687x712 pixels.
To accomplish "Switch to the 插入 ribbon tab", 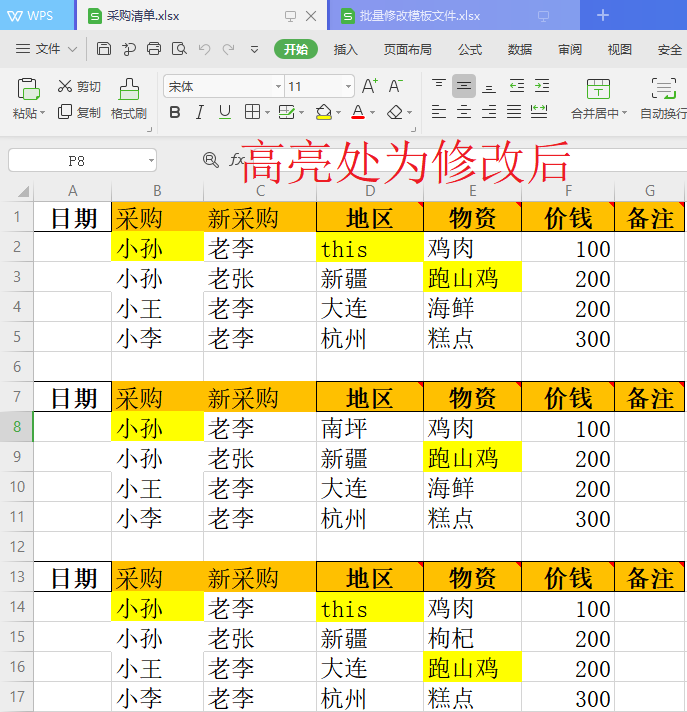I will click(346, 49).
